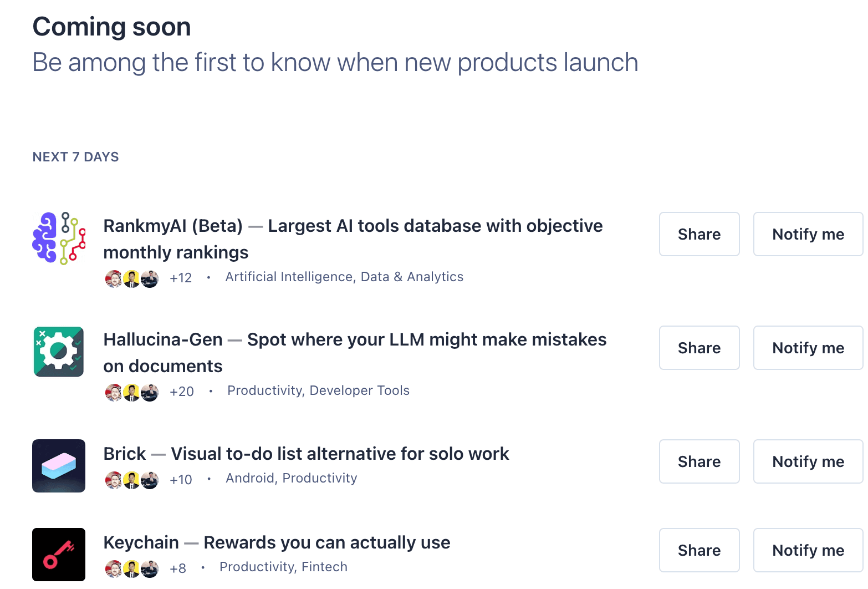Share the Keychain rewards product
The width and height of the screenshot is (868, 589).
tap(699, 550)
